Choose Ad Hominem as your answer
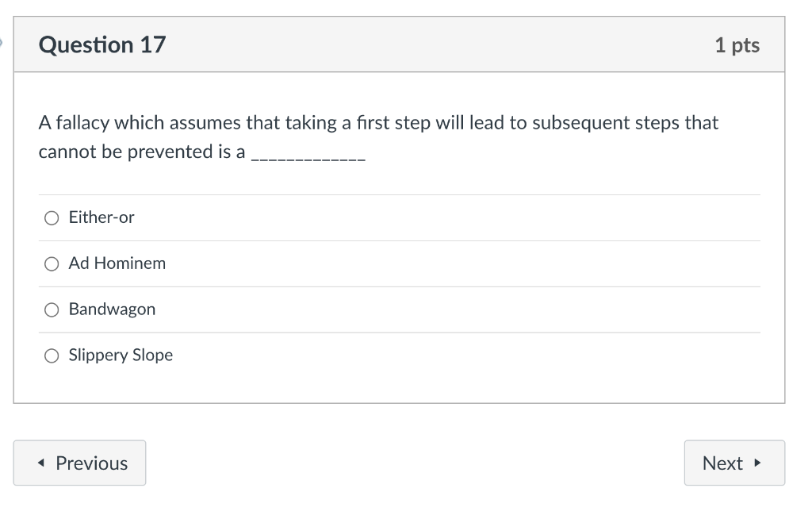The width and height of the screenshot is (812, 511). tap(51, 263)
